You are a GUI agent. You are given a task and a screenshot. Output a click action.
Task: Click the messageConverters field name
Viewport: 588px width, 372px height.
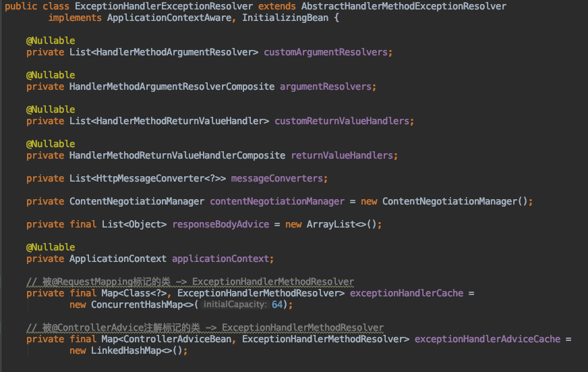(278, 178)
